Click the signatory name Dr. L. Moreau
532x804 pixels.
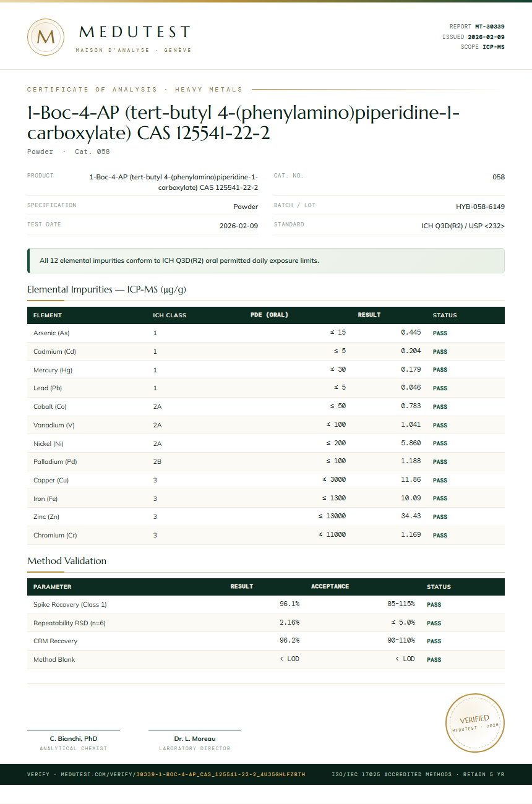click(x=195, y=738)
